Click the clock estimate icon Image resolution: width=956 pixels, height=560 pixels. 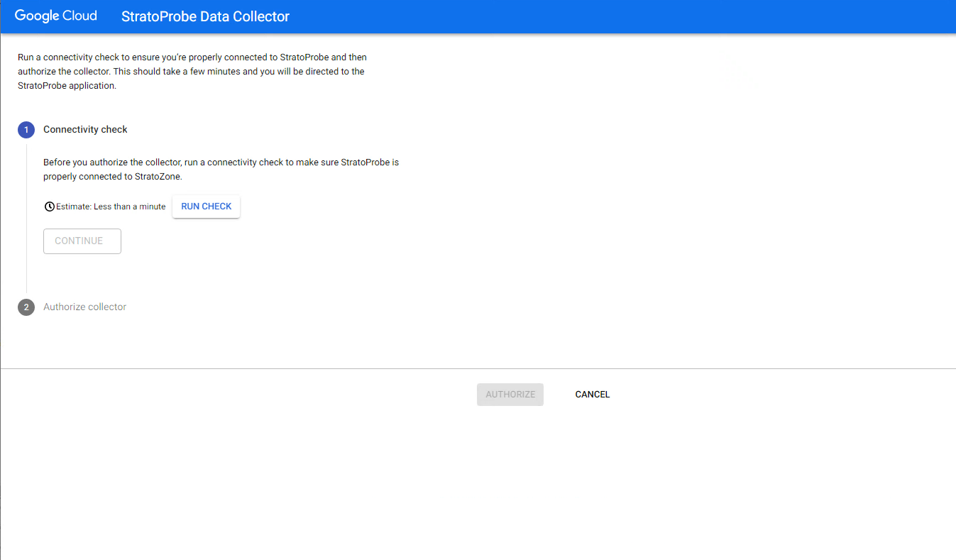pos(49,207)
